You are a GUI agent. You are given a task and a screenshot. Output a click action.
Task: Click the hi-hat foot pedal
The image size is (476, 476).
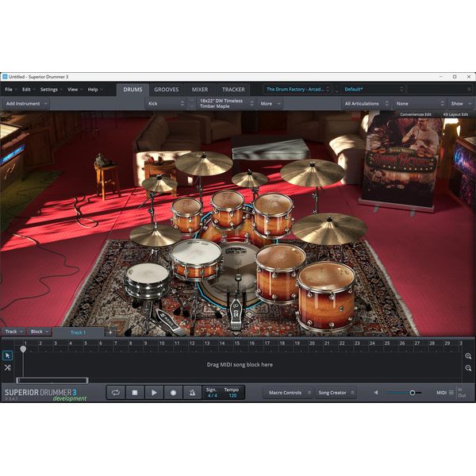point(169,323)
